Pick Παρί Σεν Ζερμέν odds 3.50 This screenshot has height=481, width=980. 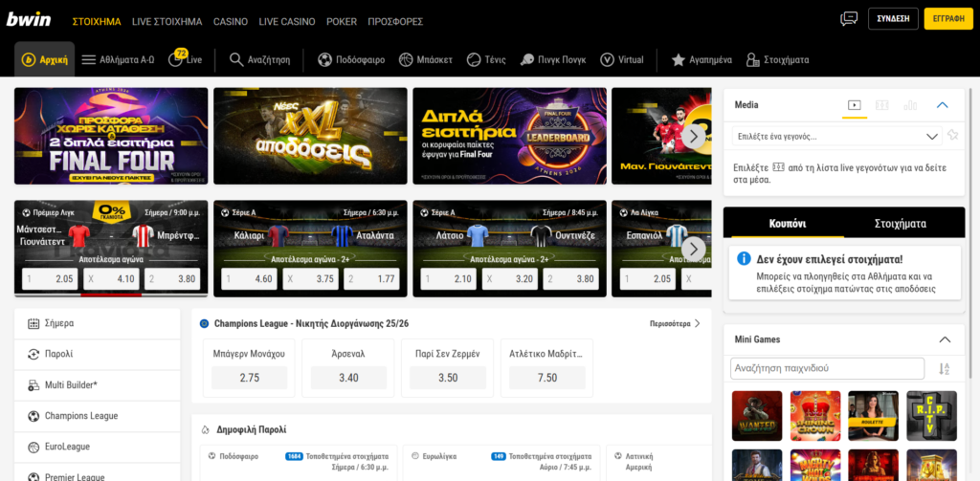(448, 378)
